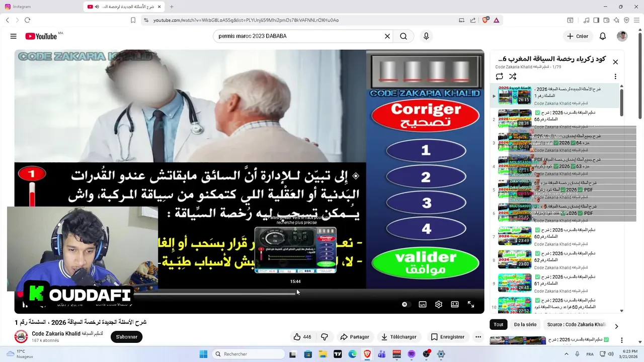
Task: Open the account avatar menu
Action: (622, 36)
